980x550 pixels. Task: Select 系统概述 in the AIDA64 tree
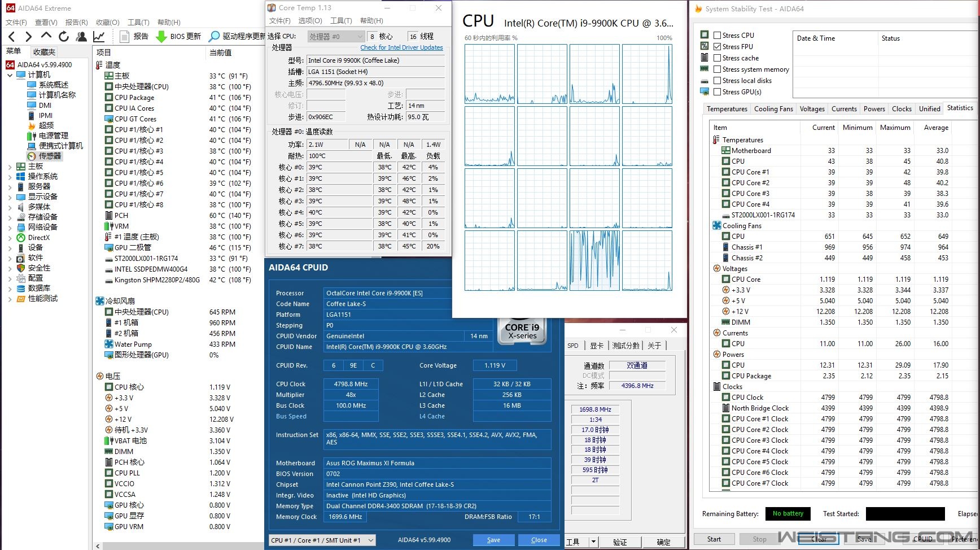pyautogui.click(x=48, y=85)
